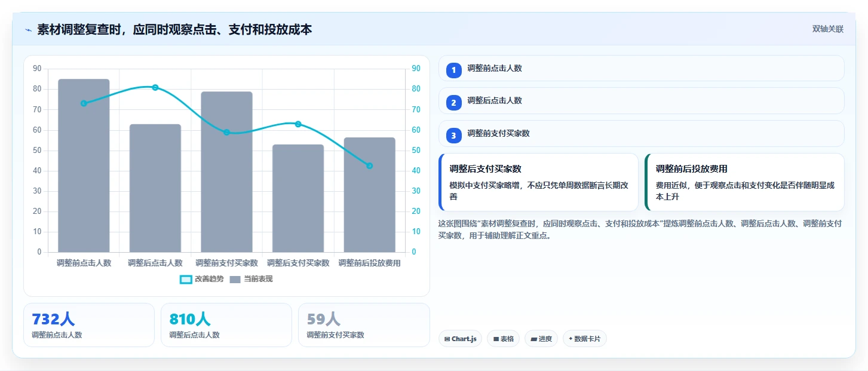Click the 表格 tag chip

(x=503, y=339)
